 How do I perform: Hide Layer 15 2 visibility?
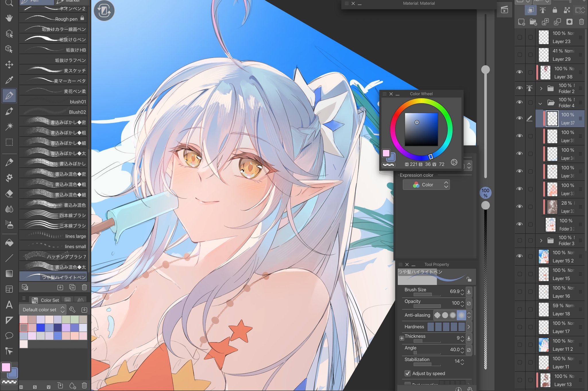pos(519,256)
